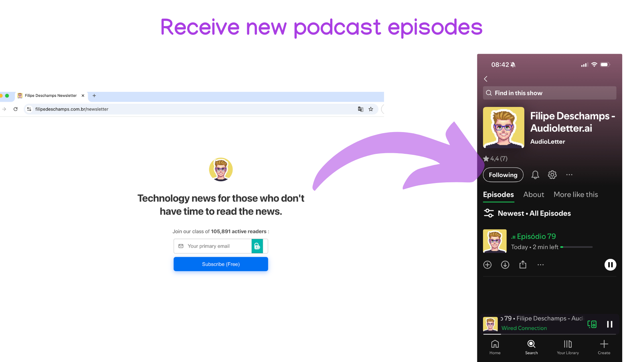This screenshot has width=644, height=362.
Task: Open podcast settings gear icon
Action: pyautogui.click(x=552, y=175)
